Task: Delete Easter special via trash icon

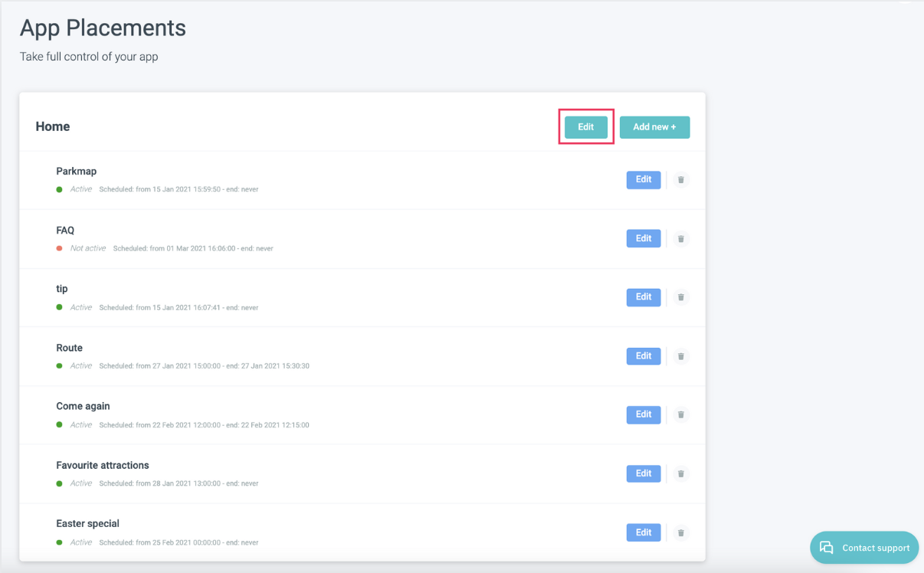Action: (680, 532)
